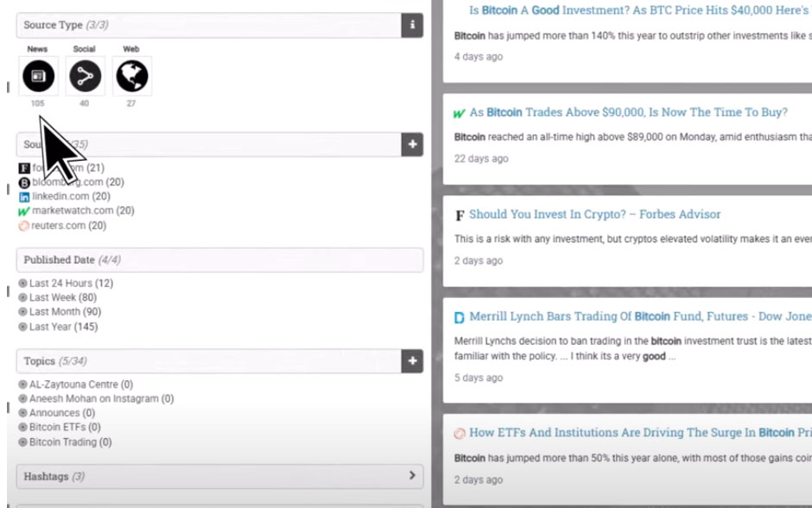Image resolution: width=812 pixels, height=508 pixels.
Task: Select Last Week date filter
Action: tap(58, 297)
